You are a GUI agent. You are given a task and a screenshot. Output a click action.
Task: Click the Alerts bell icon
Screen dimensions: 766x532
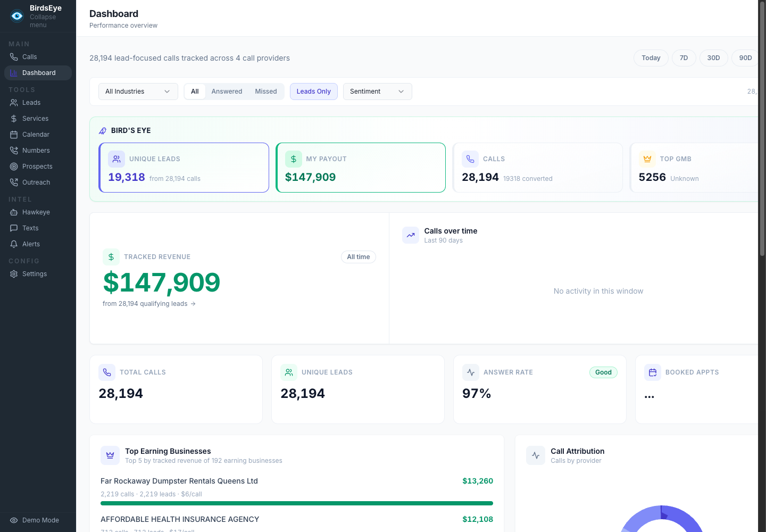[14, 244]
